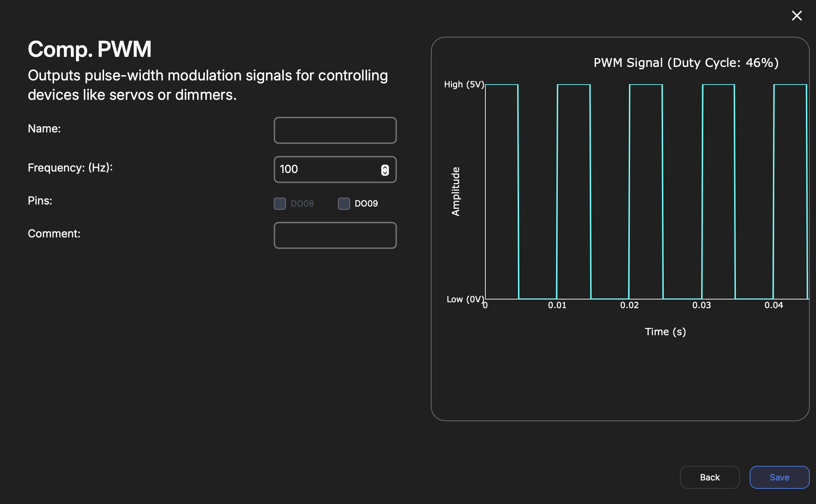Click the DO09 pin label
The image size is (816, 504).
point(366,203)
